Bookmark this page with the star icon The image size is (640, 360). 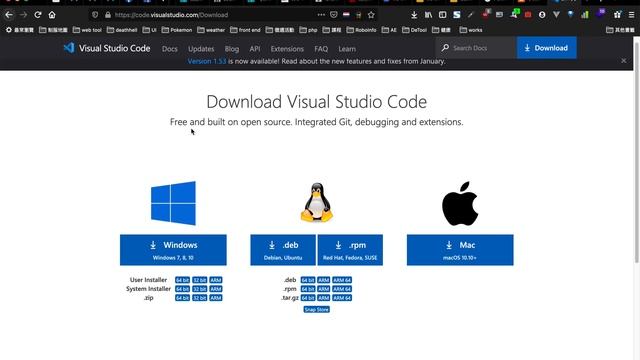371,15
